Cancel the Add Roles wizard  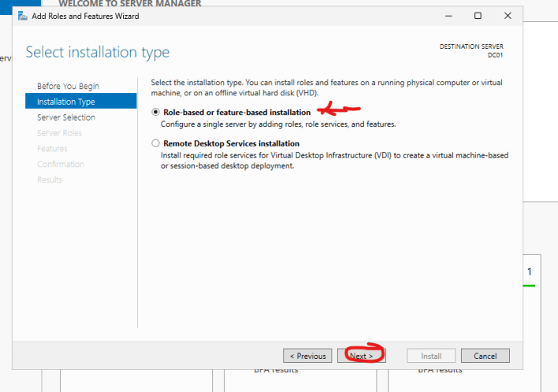[485, 356]
